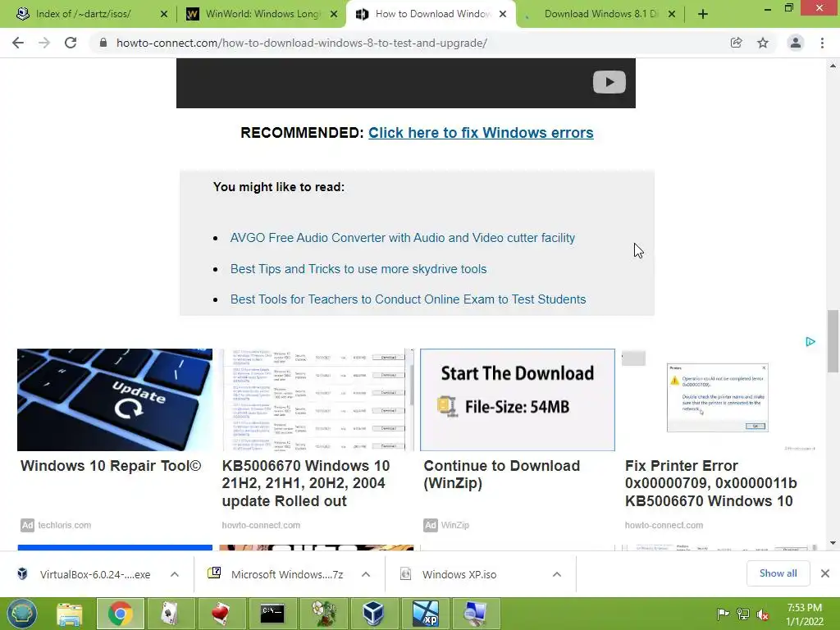Close the 'Index of /~dartz/isos/' tab
Screen dimensions: 840x630
tap(164, 14)
